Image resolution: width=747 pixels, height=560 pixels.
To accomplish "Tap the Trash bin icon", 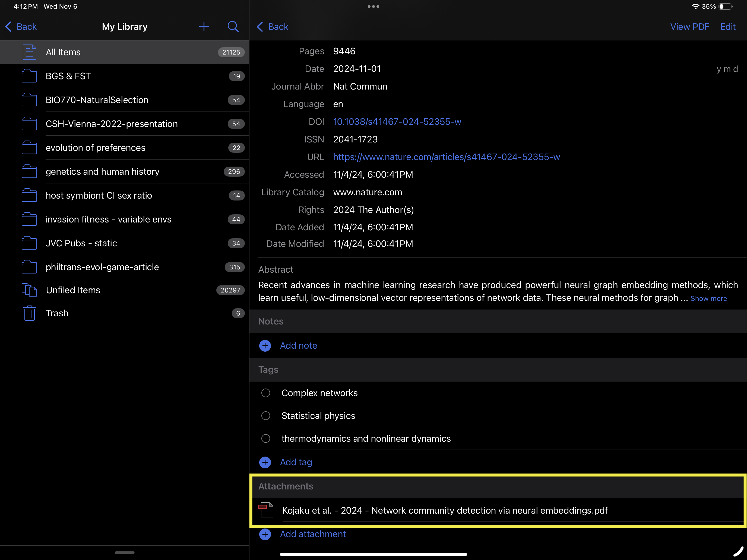I will point(29,313).
